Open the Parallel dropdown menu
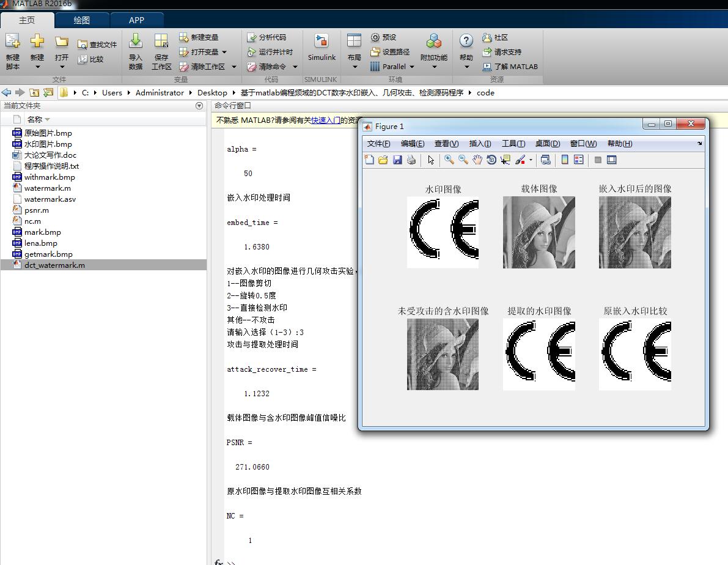 [392, 67]
